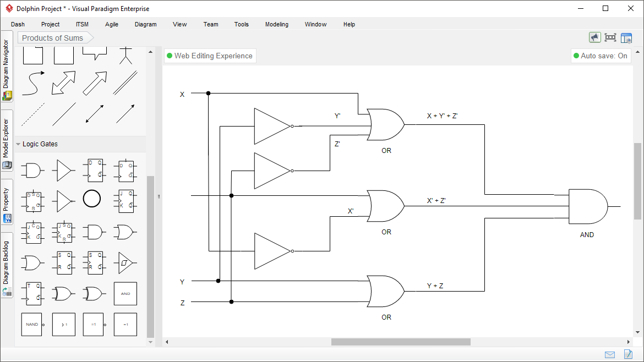Open the Modeling menu
Screen dimensions: 644x362
pyautogui.click(x=276, y=24)
